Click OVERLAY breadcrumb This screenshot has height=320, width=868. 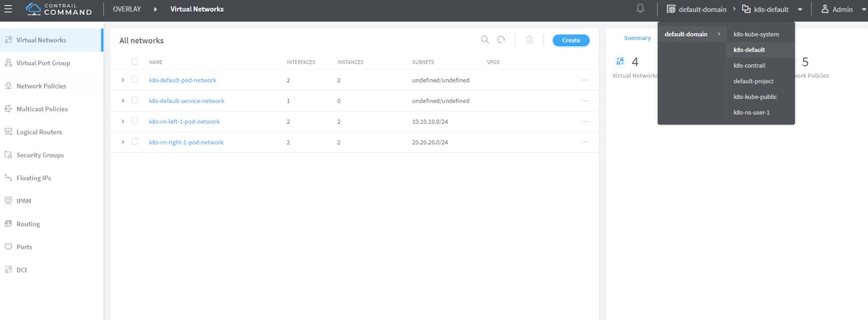(x=127, y=9)
